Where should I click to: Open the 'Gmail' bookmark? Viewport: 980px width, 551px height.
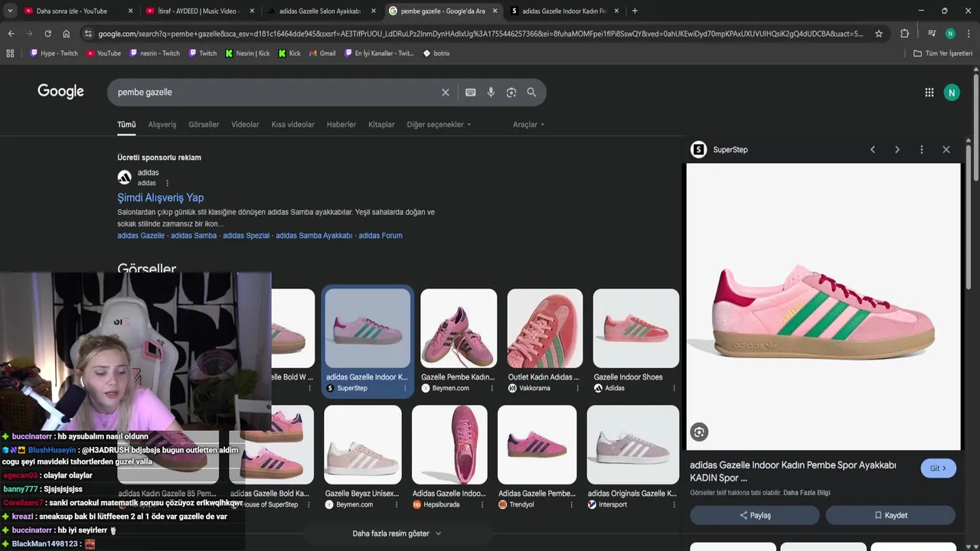[x=322, y=54]
